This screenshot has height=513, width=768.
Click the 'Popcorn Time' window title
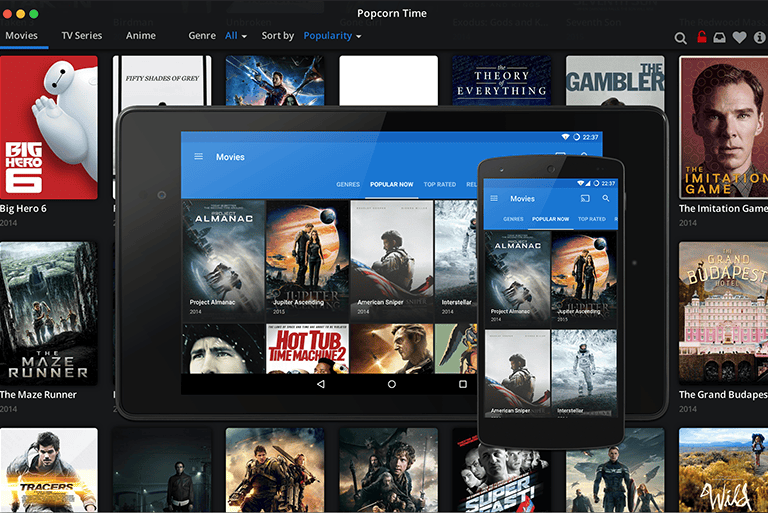(x=392, y=13)
